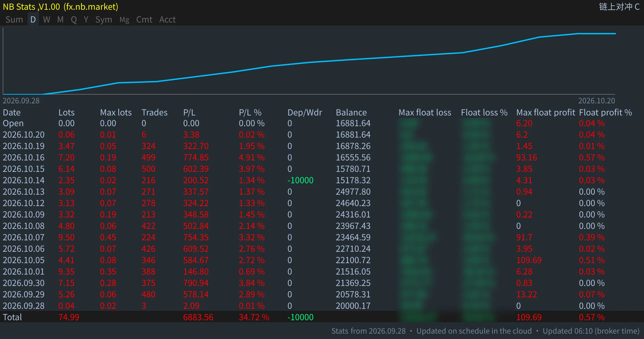The width and height of the screenshot is (644, 339).
Task: Click total lots 74.99
Action: point(69,317)
